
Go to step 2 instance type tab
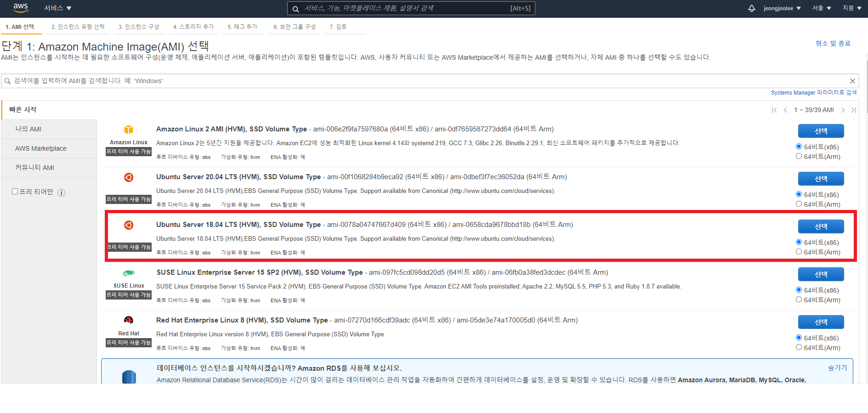(x=78, y=27)
